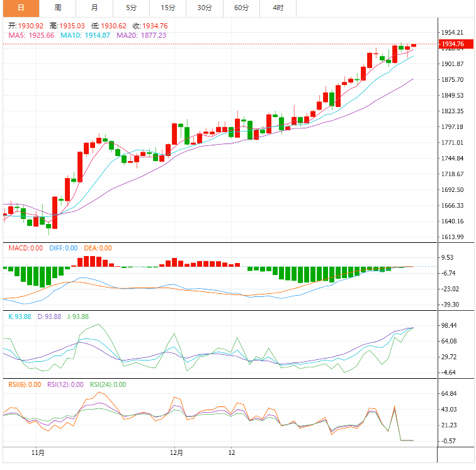Switch to the 4时 four-hour tab
476x470 pixels.
(278, 8)
